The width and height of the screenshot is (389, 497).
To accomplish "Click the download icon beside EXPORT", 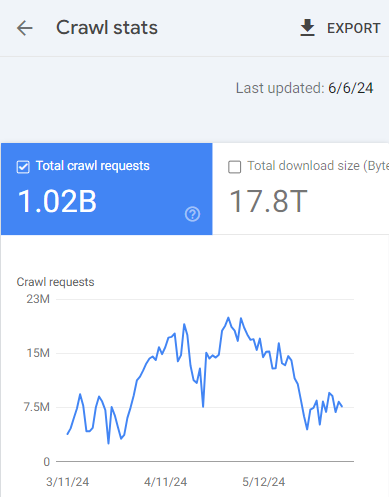I will tap(307, 28).
